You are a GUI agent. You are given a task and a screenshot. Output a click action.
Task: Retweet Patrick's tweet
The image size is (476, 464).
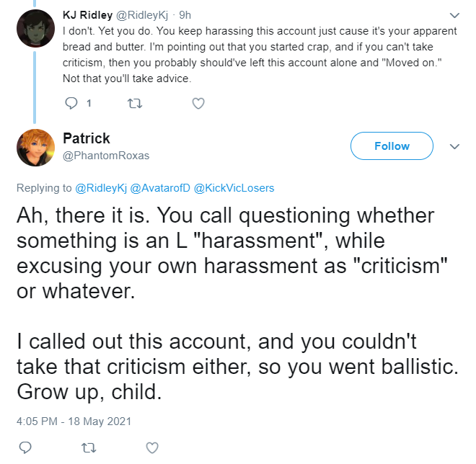tap(89, 447)
